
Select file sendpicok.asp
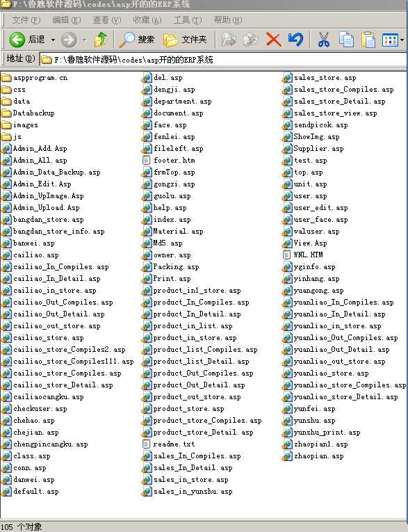[315, 125]
